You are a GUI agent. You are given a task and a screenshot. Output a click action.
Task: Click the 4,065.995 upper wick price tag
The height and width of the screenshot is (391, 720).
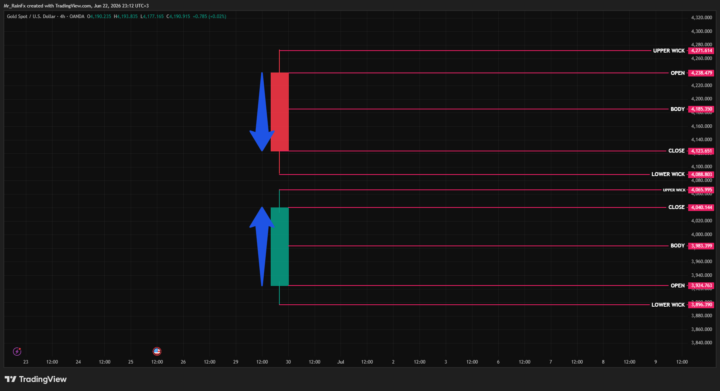pos(701,190)
